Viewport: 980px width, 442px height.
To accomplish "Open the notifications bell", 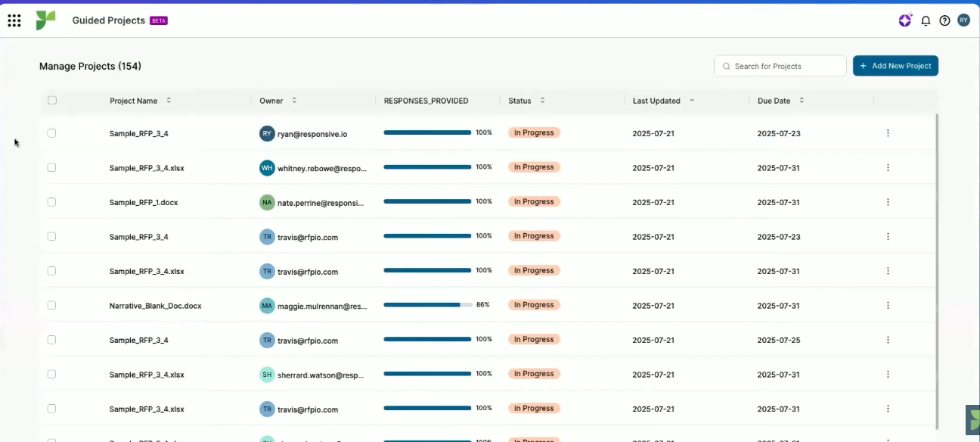I will coord(926,21).
